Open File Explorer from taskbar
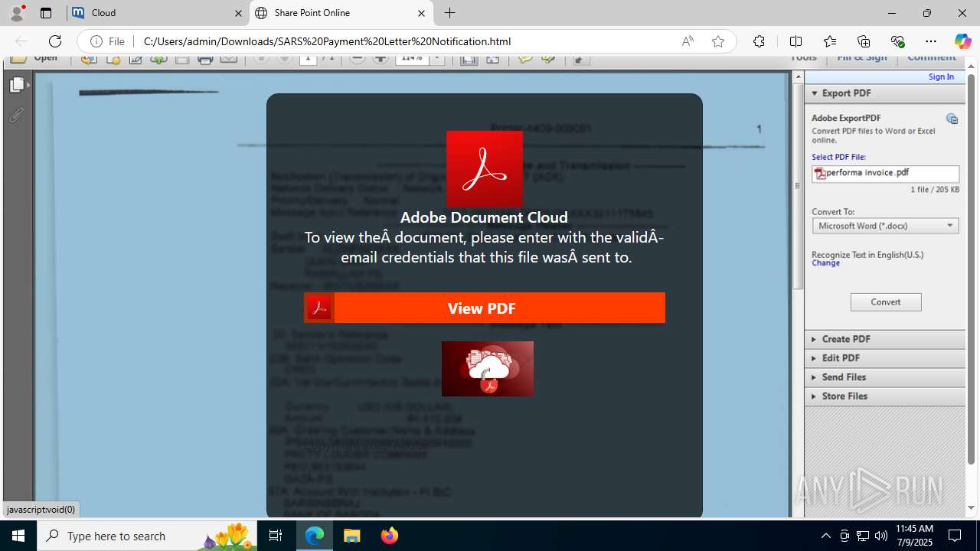 (x=351, y=536)
